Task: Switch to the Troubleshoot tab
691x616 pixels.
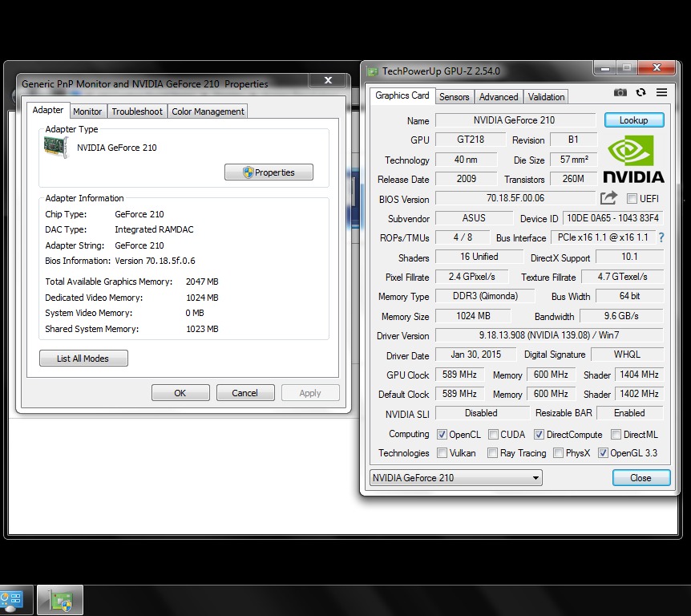Action: point(137,111)
